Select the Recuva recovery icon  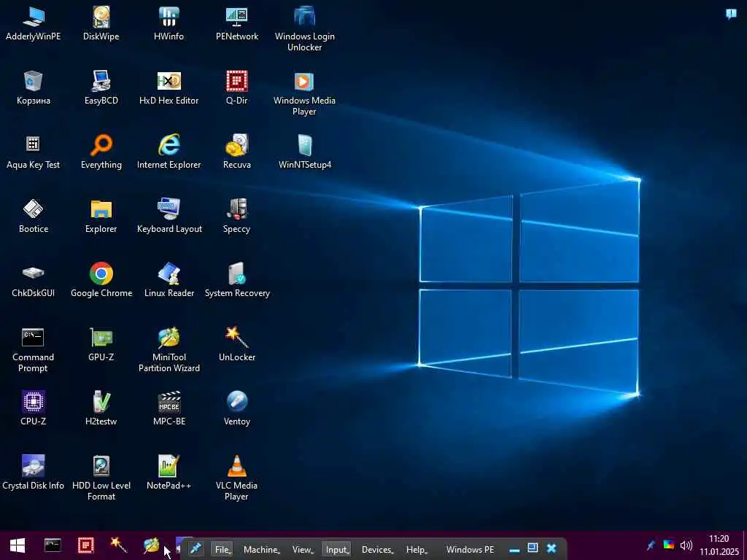(237, 152)
